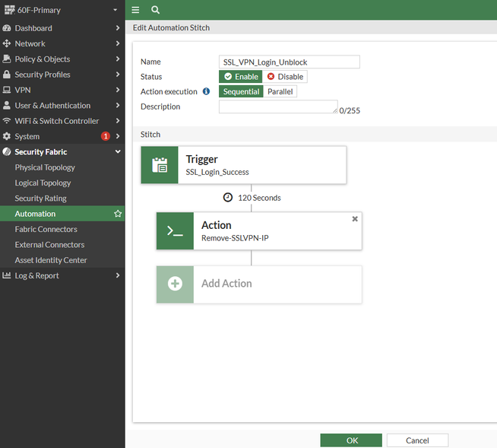Open Fabric Connectors menu item
Screen dimensions: 497x448
pyautogui.click(x=46, y=229)
